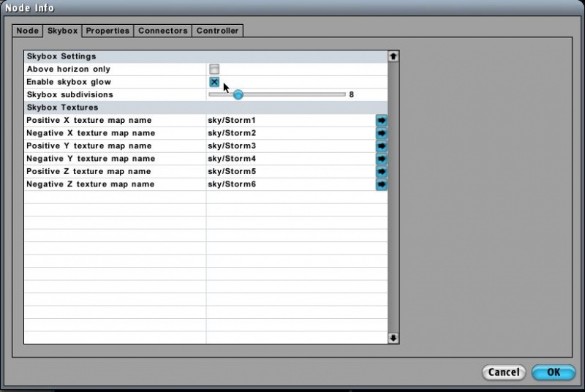Image resolution: width=585 pixels, height=392 pixels.
Task: Switch to the Node tab
Action: tap(27, 31)
